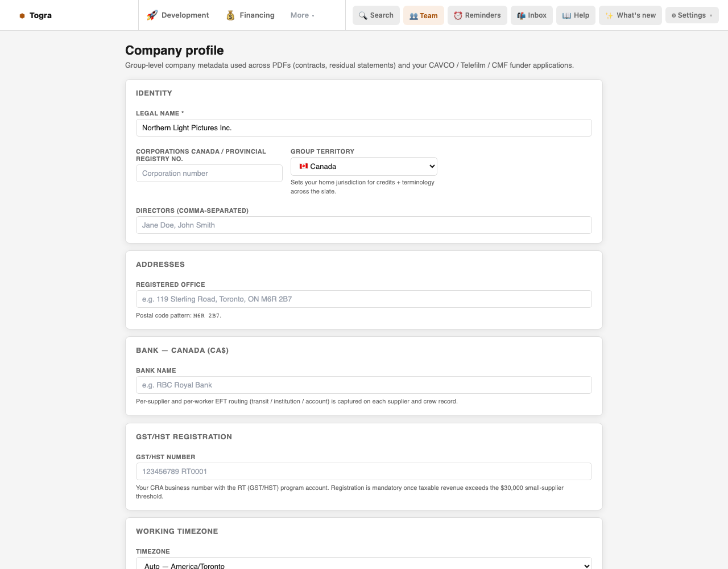The height and width of the screenshot is (569, 728).
Task: Open Development via its rocket icon
Action: pos(152,15)
